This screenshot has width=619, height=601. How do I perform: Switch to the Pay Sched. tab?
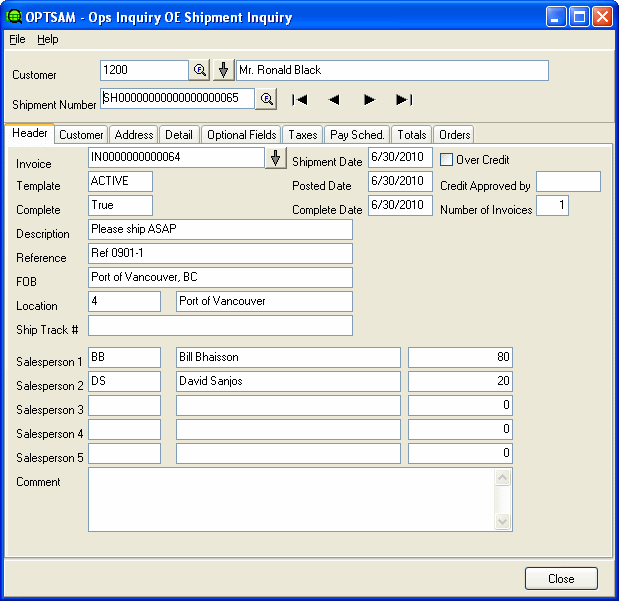[357, 135]
